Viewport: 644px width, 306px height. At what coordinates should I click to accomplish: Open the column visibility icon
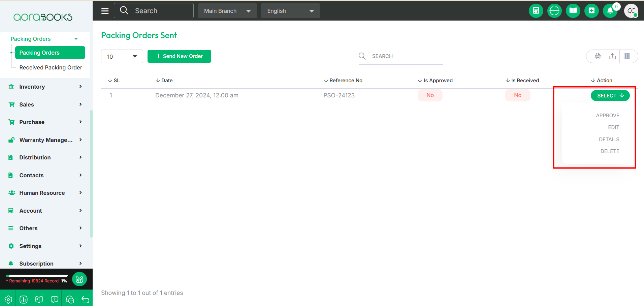(627, 56)
